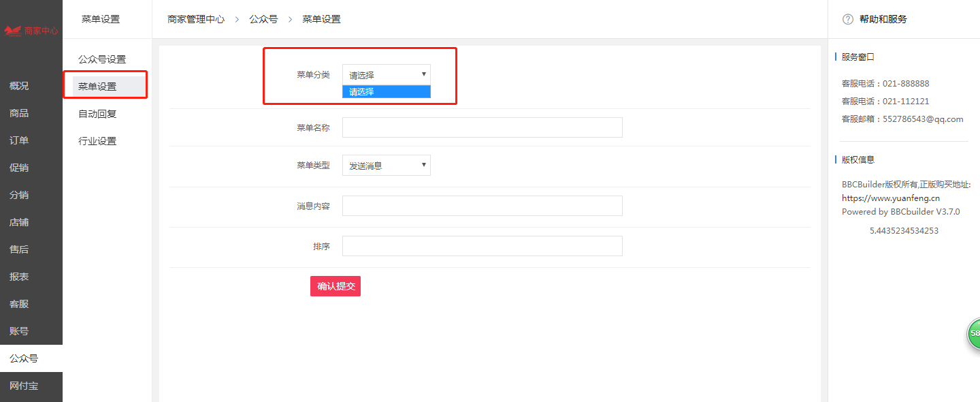Go to 概况 in the sidebar
The image size is (980, 402).
(x=19, y=86)
